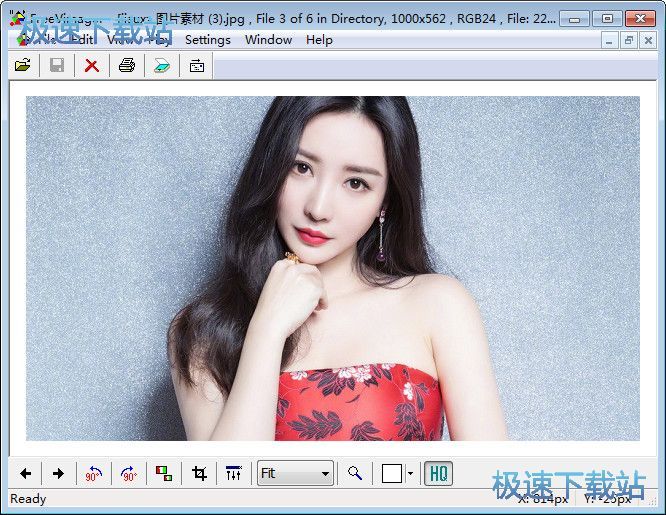The height and width of the screenshot is (515, 666).
Task: Click the open file folder icon
Action: (23, 65)
